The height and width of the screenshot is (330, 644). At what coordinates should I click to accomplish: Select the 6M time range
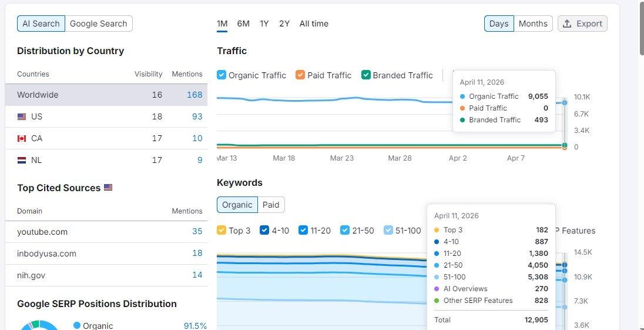coord(243,24)
